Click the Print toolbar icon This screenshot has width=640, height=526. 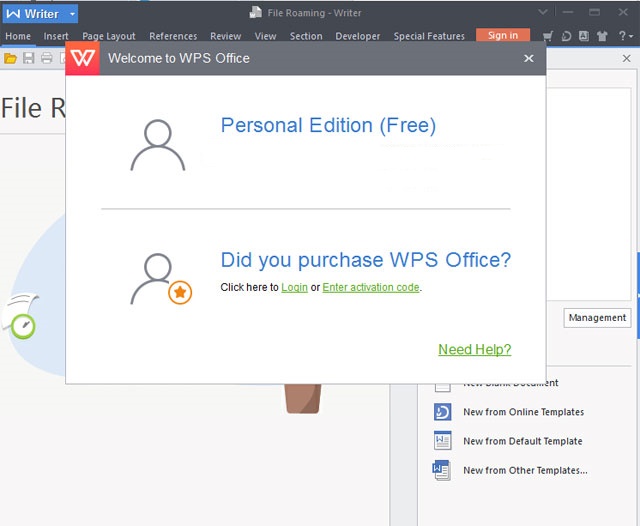[47, 58]
